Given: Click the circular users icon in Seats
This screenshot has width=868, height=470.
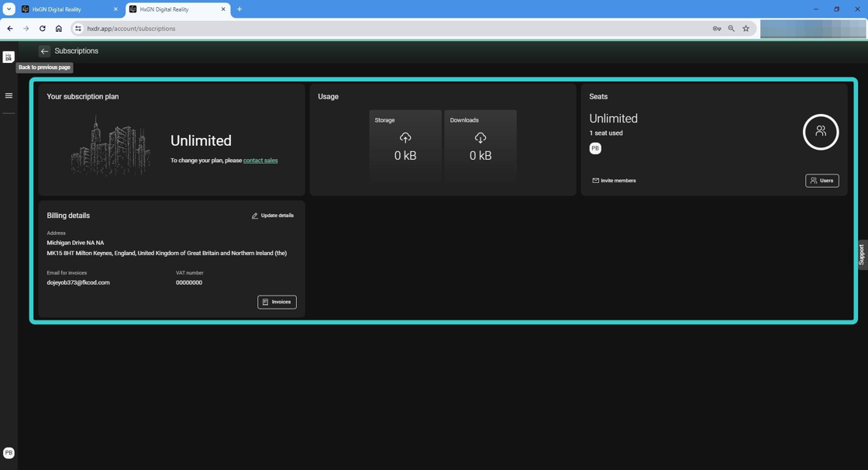Looking at the screenshot, I should click(821, 132).
